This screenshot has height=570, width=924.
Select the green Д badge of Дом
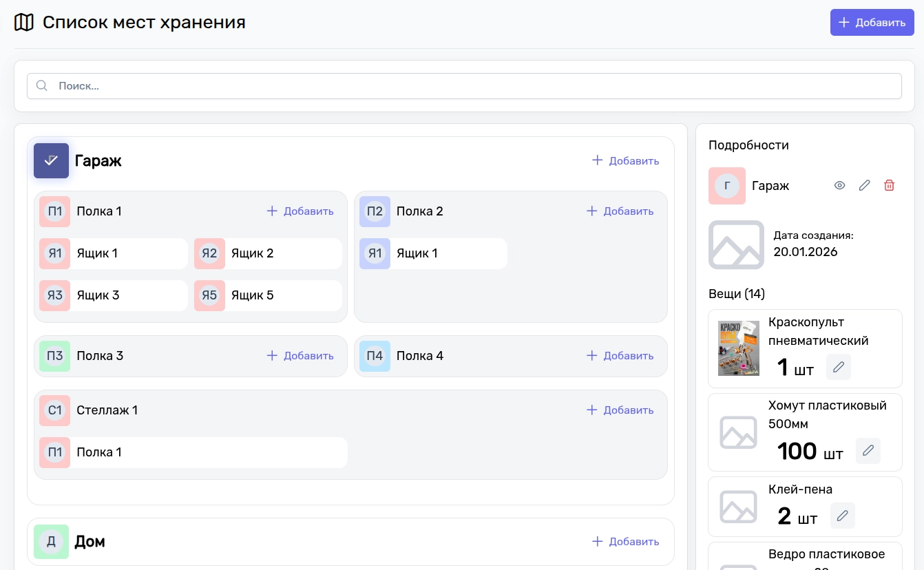tap(51, 542)
